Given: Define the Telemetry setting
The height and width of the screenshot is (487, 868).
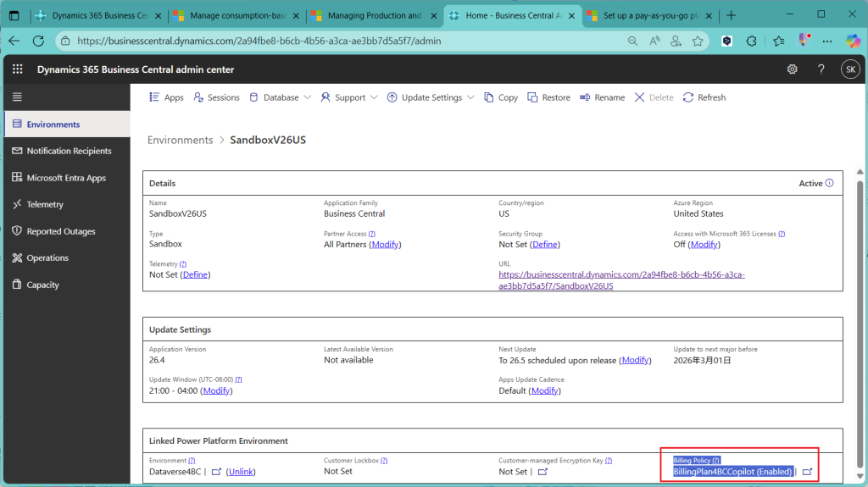Looking at the screenshot, I should click(196, 274).
